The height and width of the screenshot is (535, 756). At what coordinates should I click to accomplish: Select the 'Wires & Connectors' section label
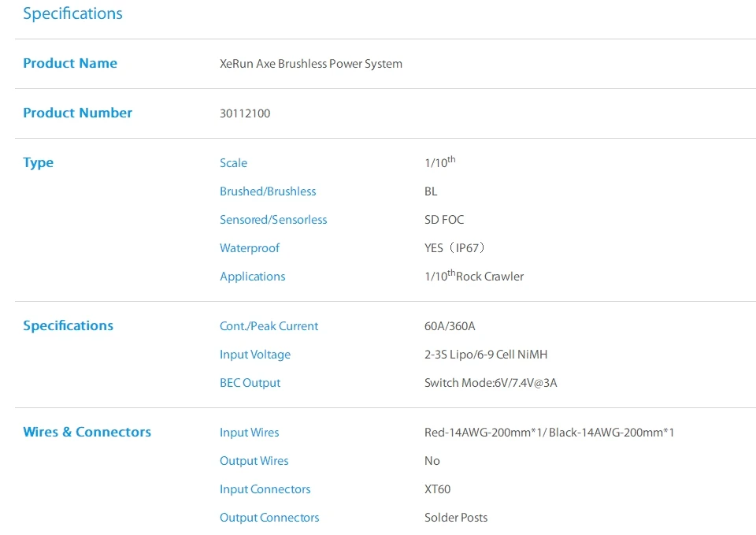(87, 433)
